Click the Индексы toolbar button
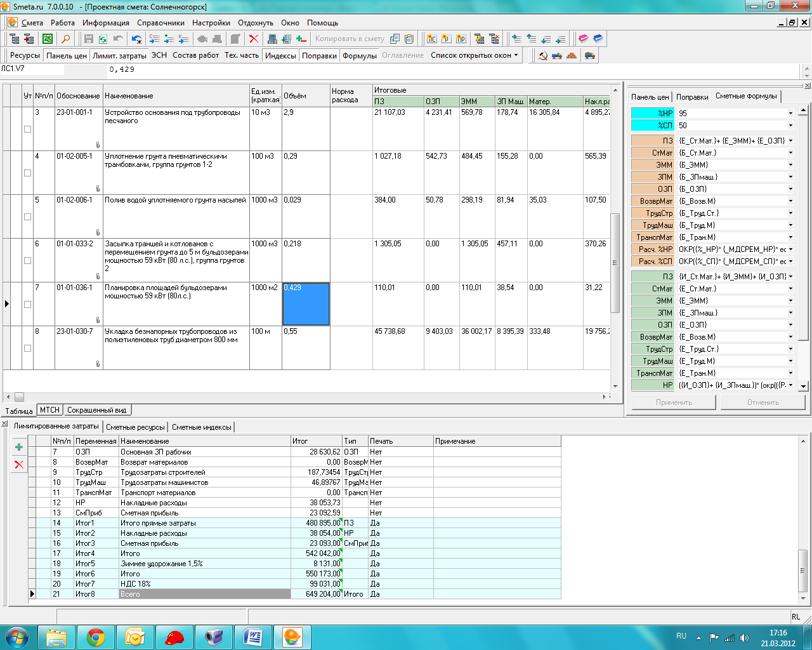This screenshot has height=650, width=812. tap(280, 56)
